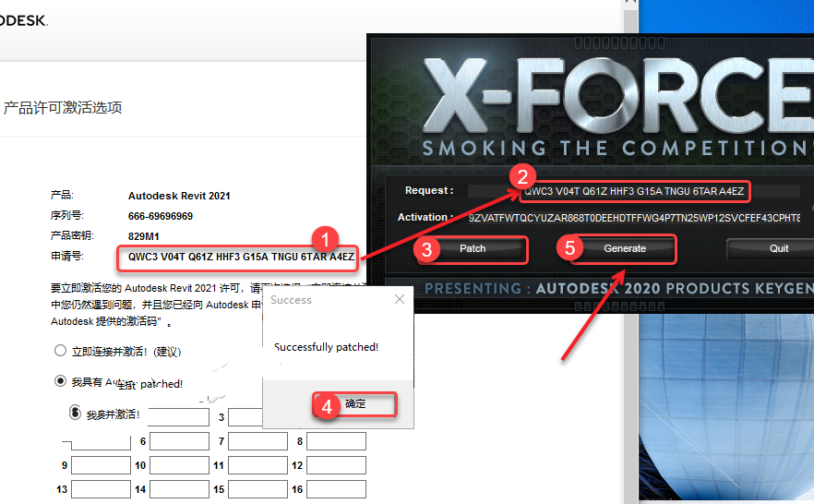Click the request code QWC3 V04T in Autodesk window
This screenshot has height=504, width=814.
point(241,257)
